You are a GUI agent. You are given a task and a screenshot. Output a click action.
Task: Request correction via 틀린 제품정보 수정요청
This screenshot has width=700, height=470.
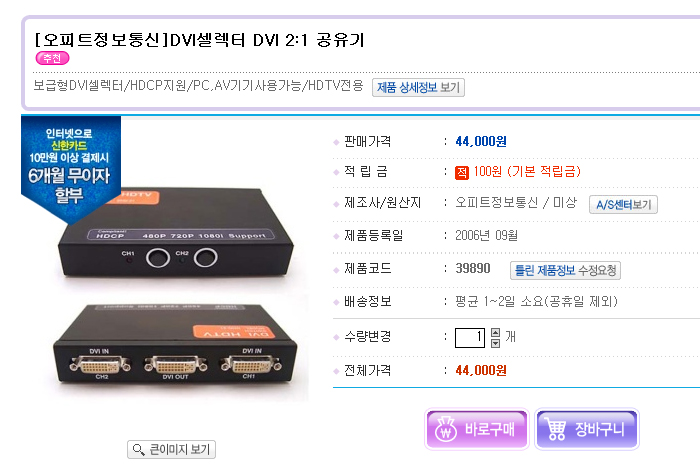point(565,270)
